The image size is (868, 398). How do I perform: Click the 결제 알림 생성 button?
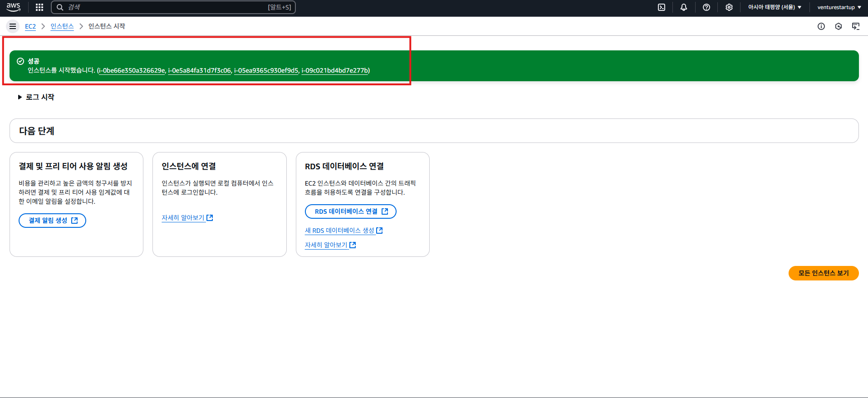tap(52, 221)
